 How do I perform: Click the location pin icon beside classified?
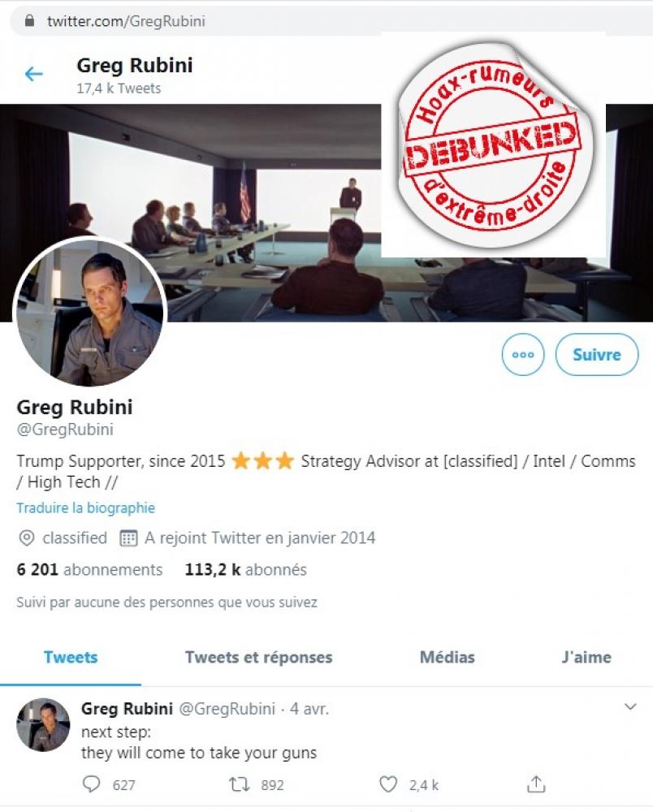point(27,538)
